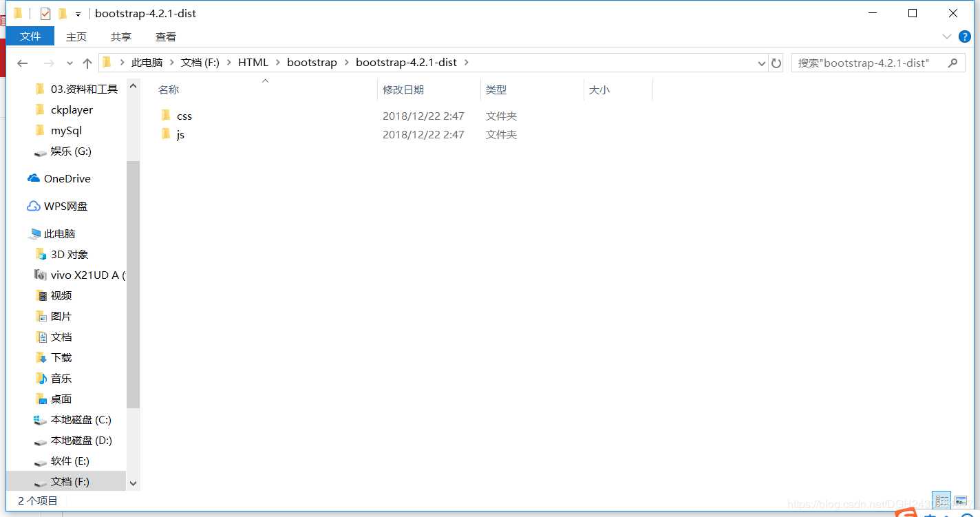The image size is (980, 517).
Task: Click 文档 (F:) breadcrumb in address bar
Action: (x=200, y=63)
